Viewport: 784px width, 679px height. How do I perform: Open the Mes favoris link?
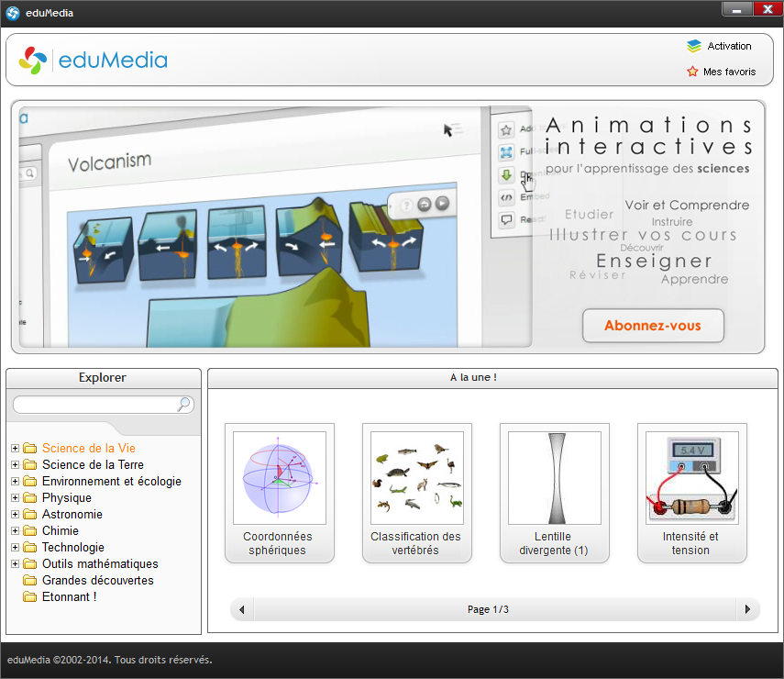coord(729,72)
